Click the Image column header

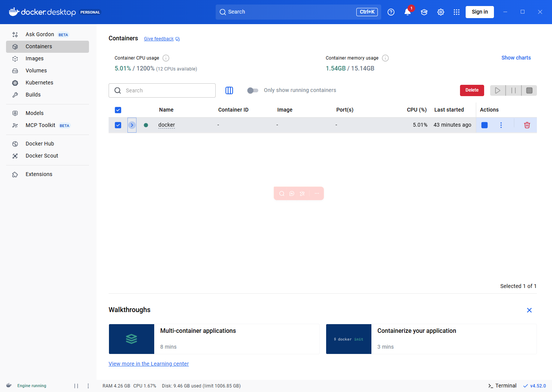[x=285, y=110]
